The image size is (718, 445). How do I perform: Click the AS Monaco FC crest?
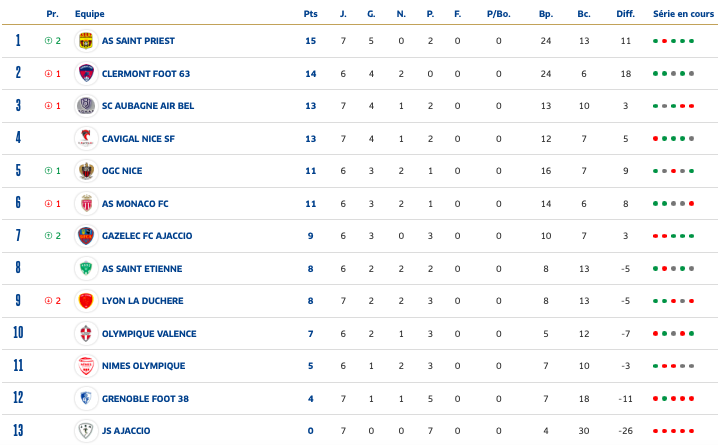tap(85, 204)
